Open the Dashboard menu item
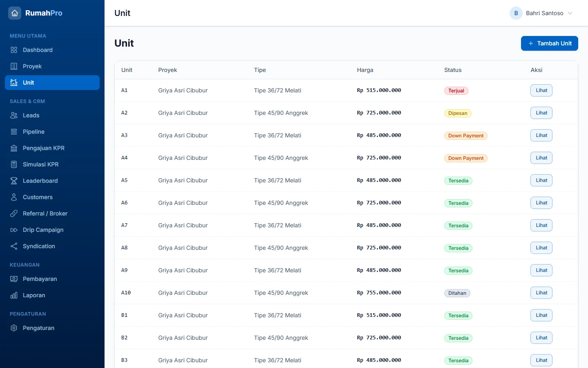588x368 pixels. click(x=52, y=50)
